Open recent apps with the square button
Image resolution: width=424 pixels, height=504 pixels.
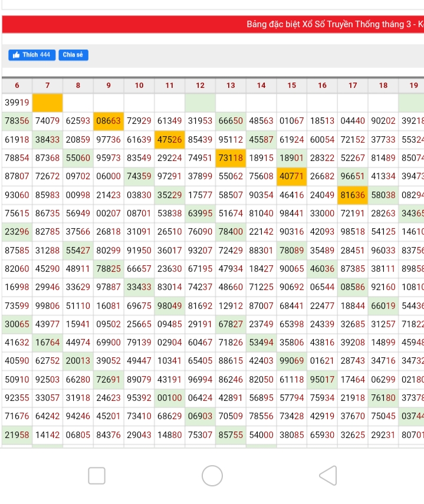point(97,475)
